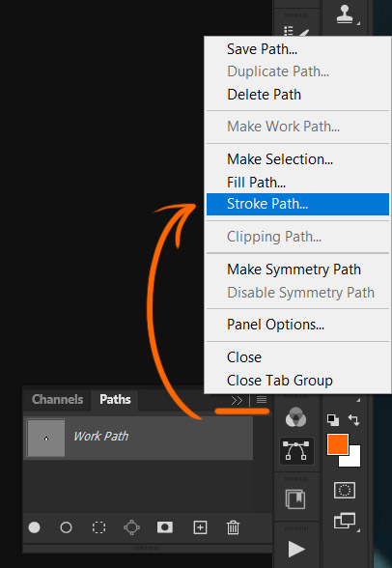Load path as a selection icon
This screenshot has height=568, width=392.
pyautogui.click(x=98, y=527)
